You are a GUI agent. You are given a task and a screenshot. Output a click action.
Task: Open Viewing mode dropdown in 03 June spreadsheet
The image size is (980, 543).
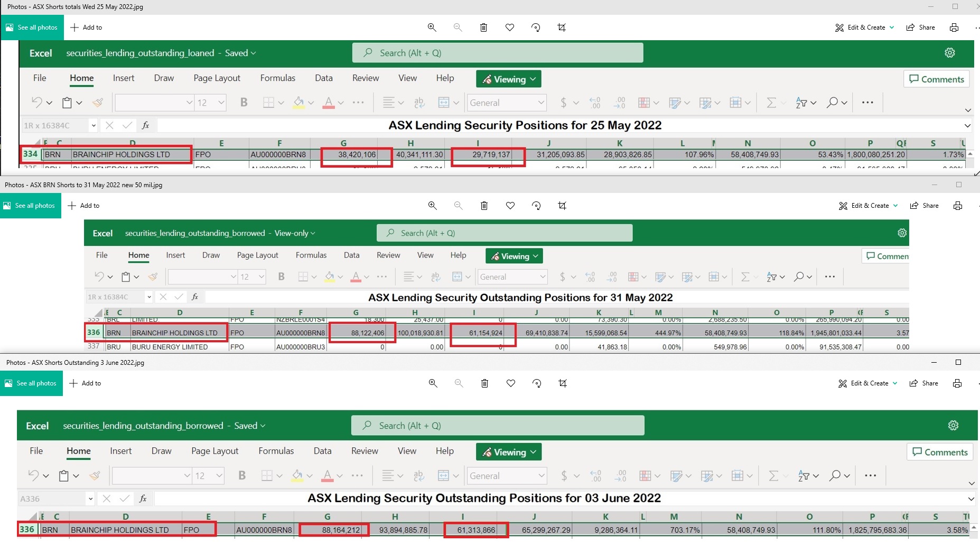click(508, 452)
